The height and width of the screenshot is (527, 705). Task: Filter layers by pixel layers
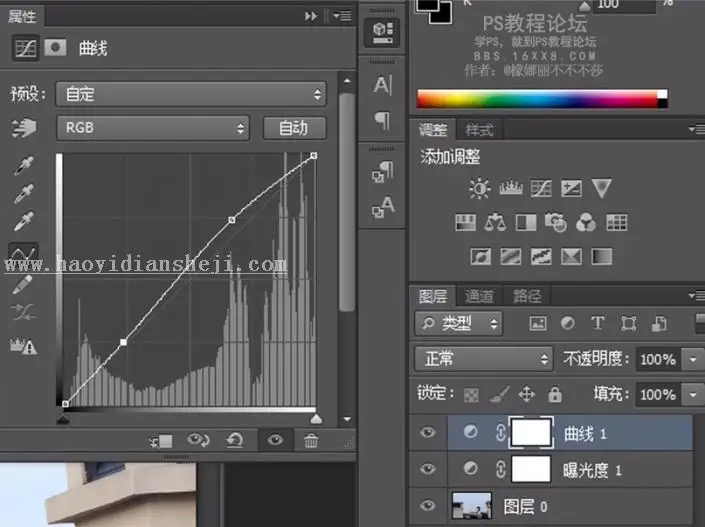[x=538, y=323]
